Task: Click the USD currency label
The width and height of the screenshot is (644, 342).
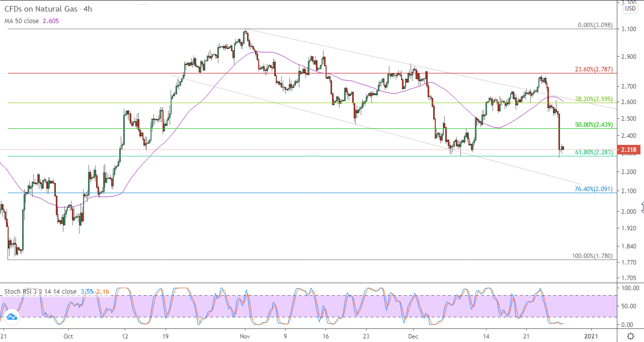Action: pos(630,9)
